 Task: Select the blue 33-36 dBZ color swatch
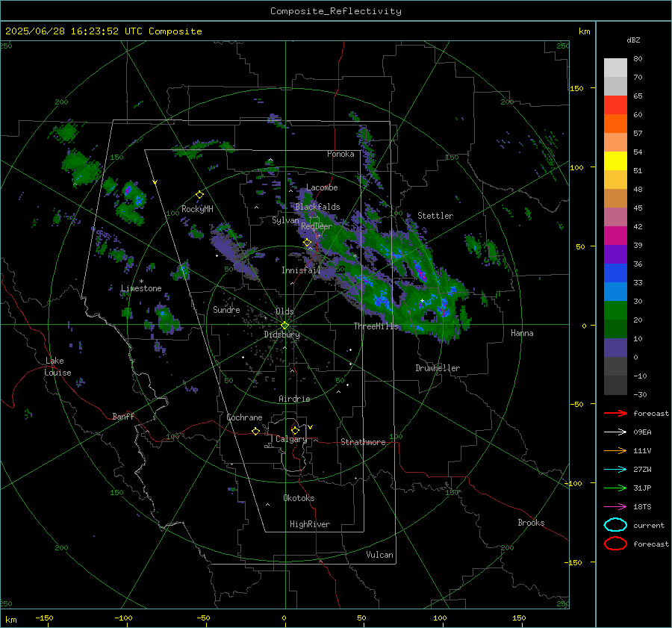tap(615, 273)
